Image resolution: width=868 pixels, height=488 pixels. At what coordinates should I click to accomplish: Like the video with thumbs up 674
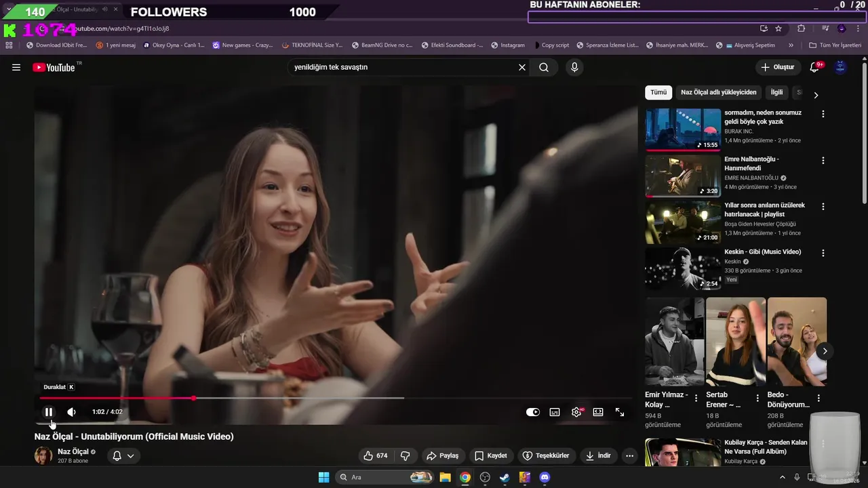pyautogui.click(x=376, y=455)
